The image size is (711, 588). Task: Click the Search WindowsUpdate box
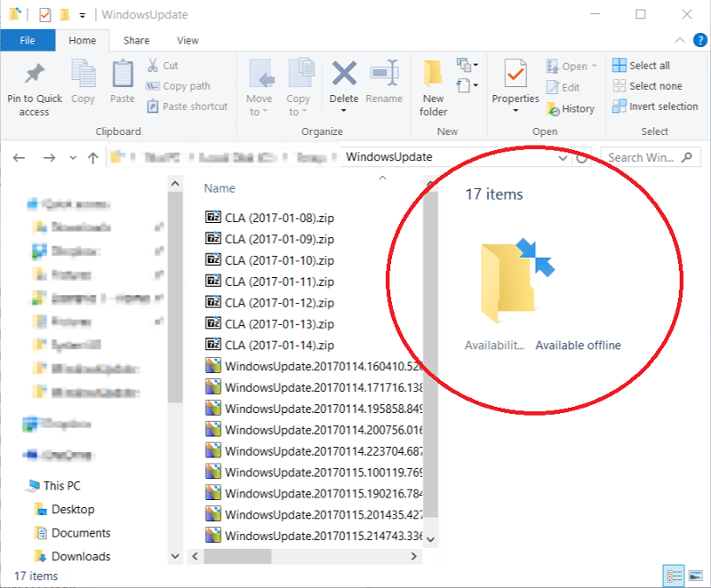651,157
